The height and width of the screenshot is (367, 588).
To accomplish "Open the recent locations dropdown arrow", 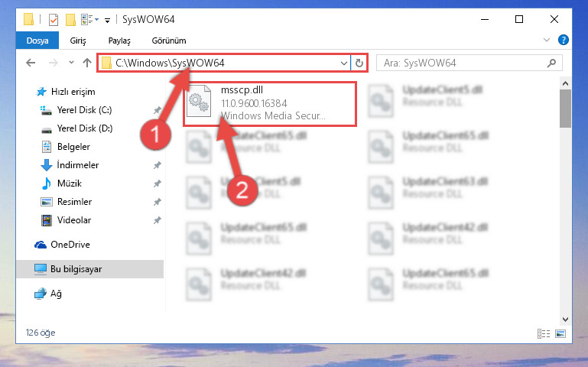I will [71, 63].
